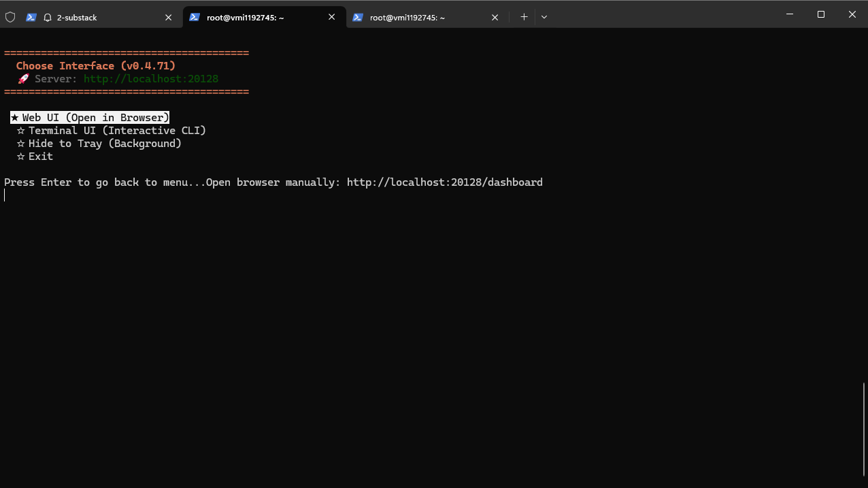Select Hide to Tray (Background) option

tap(99, 144)
